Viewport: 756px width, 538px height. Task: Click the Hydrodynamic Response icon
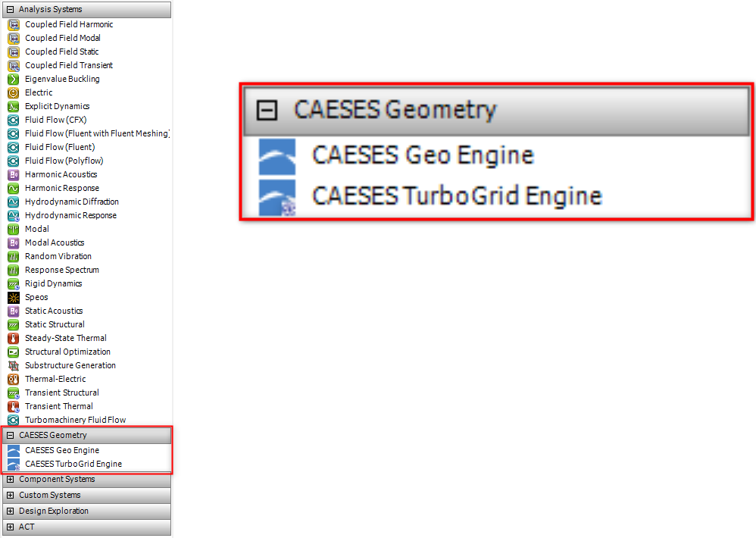click(14, 215)
